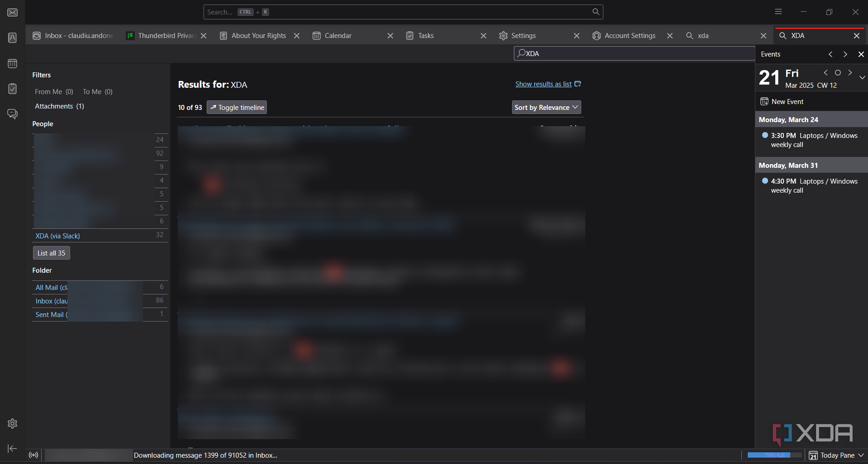The height and width of the screenshot is (464, 868).
Task: Close the Thunderbird Privacy tab
Action: tap(204, 36)
